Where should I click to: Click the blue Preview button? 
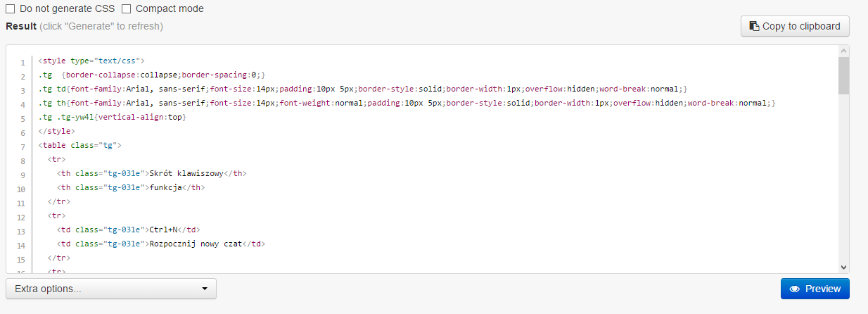point(815,289)
